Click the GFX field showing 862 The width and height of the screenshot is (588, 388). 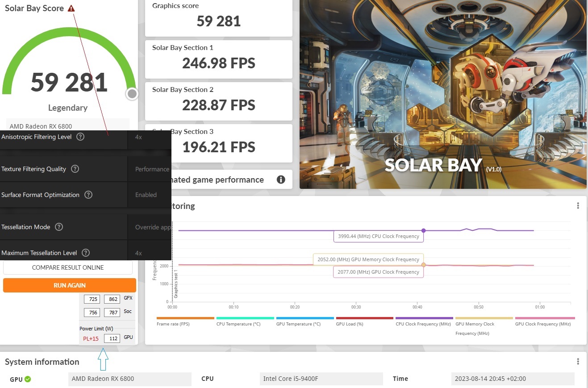pos(112,299)
